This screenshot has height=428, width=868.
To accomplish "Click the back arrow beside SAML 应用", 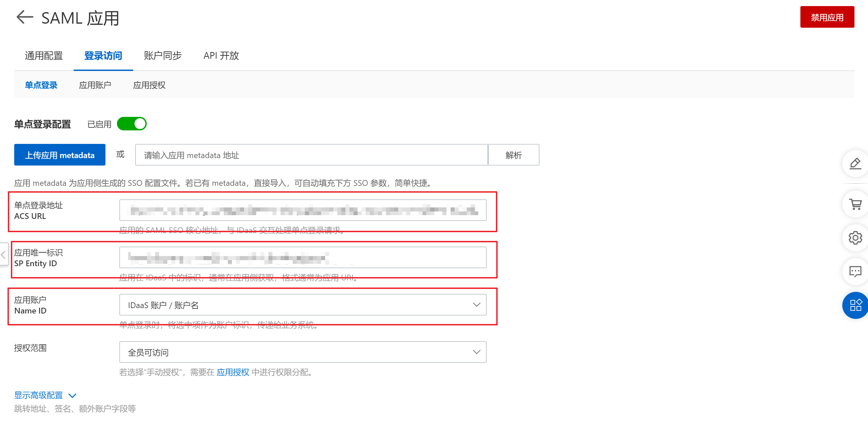I will (25, 17).
